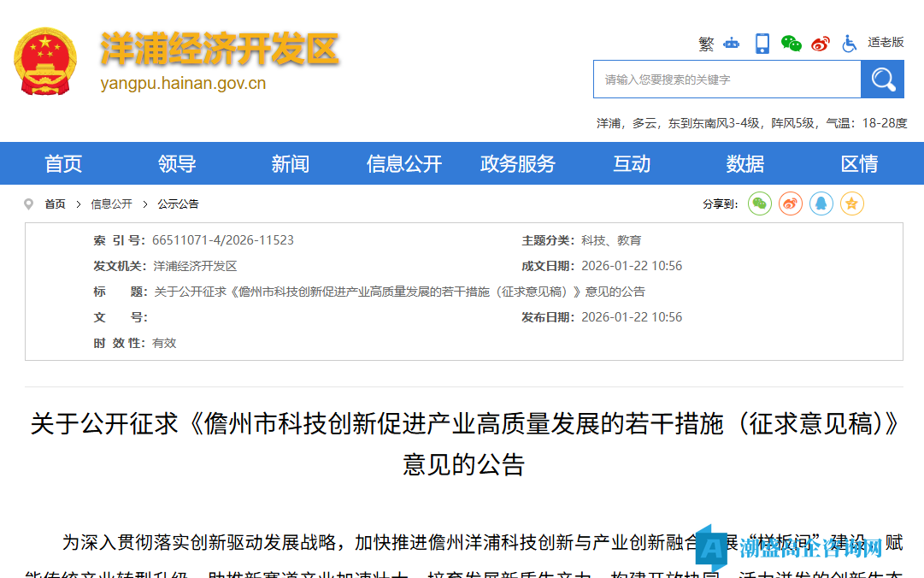
Task: Click the intelligent robot assistant icon
Action: click(731, 43)
